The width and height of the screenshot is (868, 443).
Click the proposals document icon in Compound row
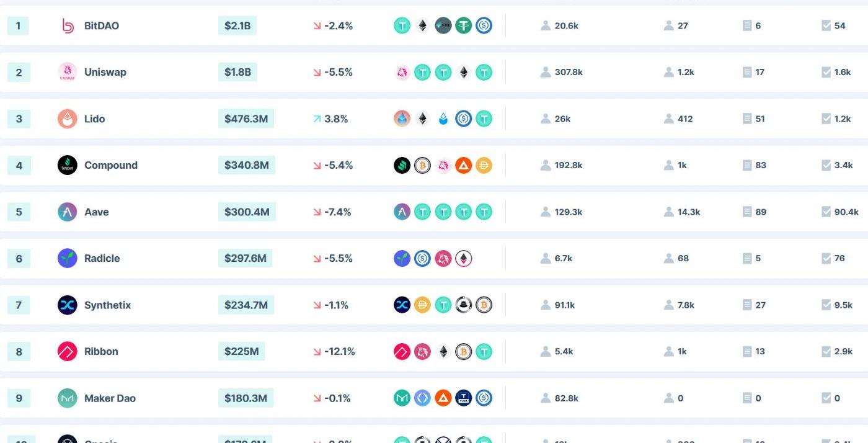tap(747, 165)
